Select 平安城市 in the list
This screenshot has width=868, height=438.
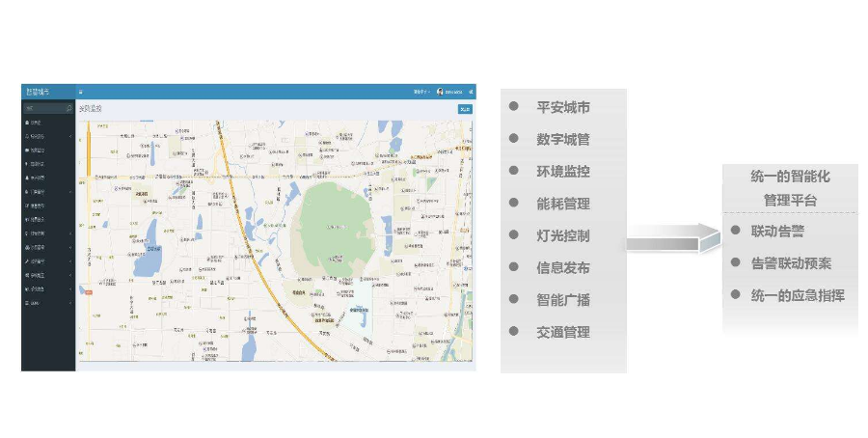[x=562, y=107]
